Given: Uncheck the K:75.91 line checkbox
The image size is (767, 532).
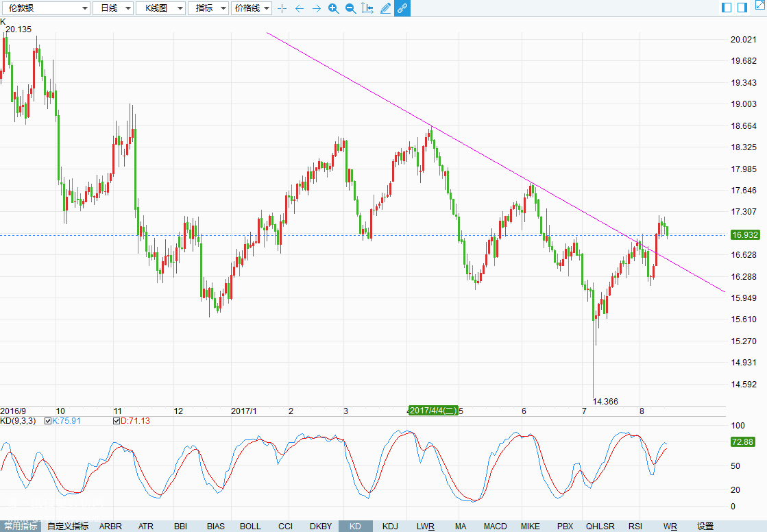Looking at the screenshot, I should coord(48,421).
